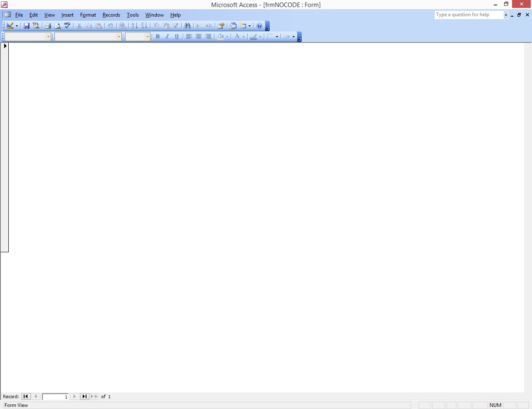This screenshot has width=532, height=409.
Task: Click the Undo arrow icon
Action: point(110,26)
